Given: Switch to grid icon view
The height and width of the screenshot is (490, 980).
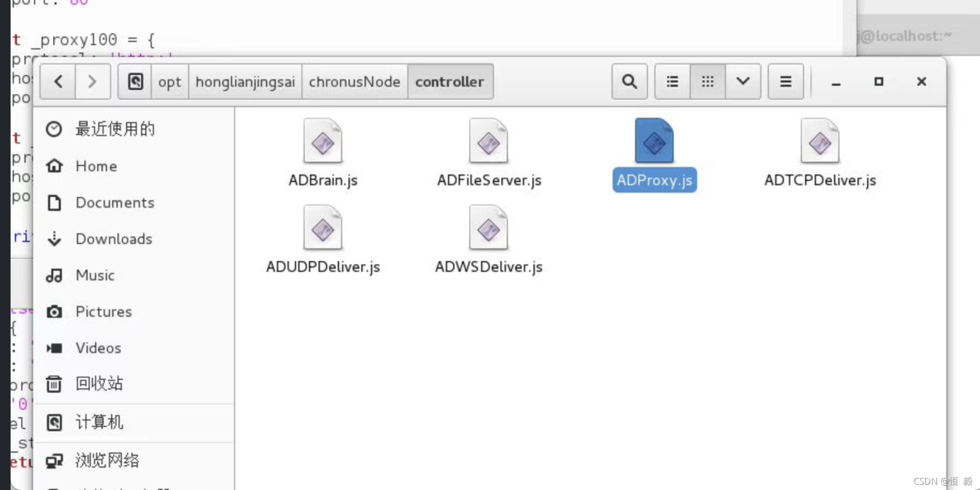Looking at the screenshot, I should (708, 81).
